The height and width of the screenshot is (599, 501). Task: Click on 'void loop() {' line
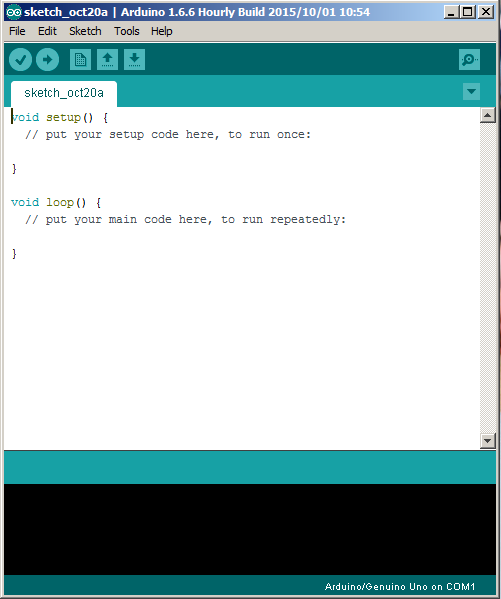pyautogui.click(x=56, y=202)
